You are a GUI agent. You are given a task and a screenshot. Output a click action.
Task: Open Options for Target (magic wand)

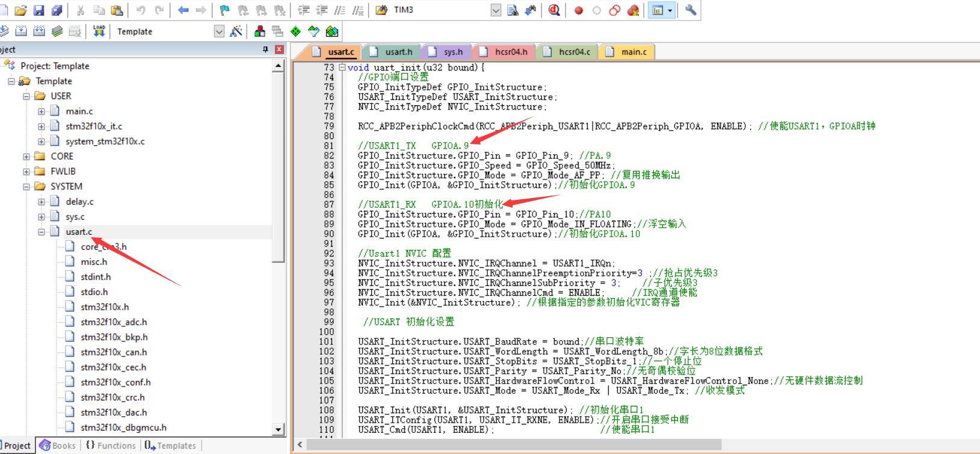(236, 31)
